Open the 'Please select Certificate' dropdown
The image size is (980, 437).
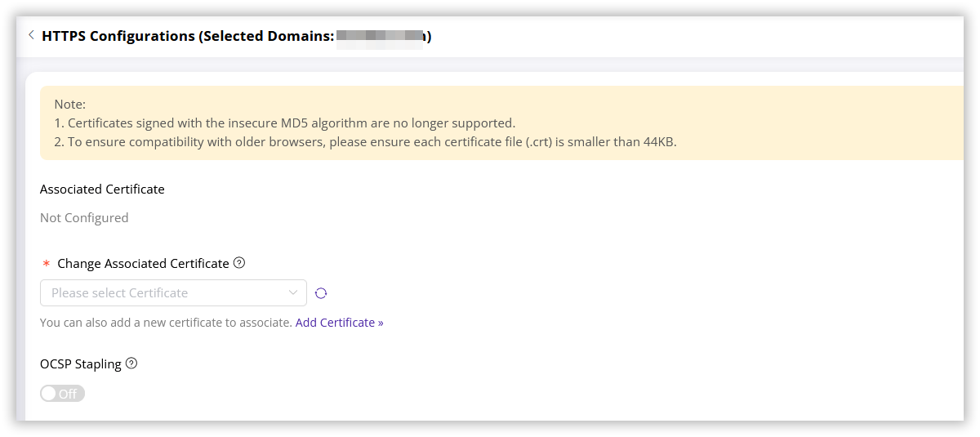pos(163,293)
